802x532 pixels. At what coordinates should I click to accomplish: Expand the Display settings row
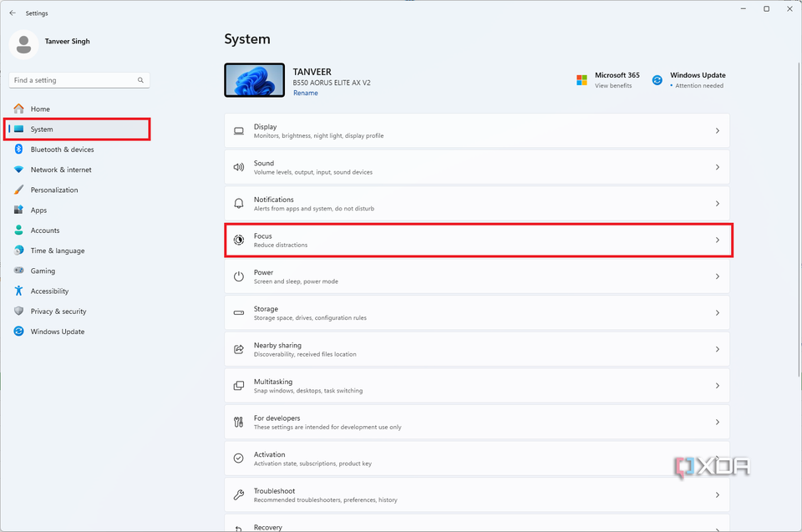[476, 130]
